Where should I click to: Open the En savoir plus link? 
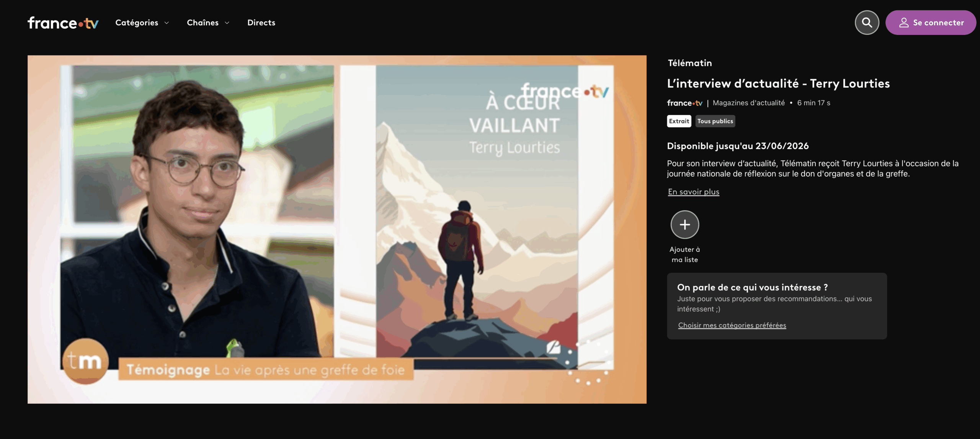click(693, 192)
